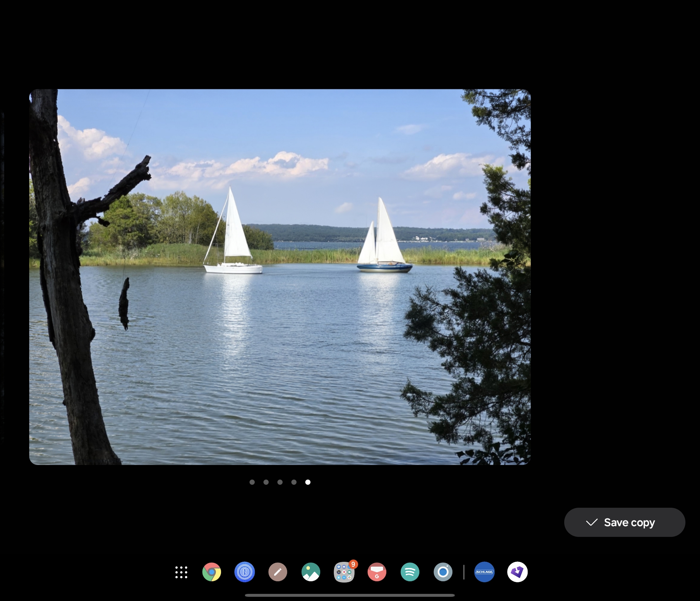This screenshot has height=601, width=700.
Task: Click Save copy button
Action: point(625,522)
